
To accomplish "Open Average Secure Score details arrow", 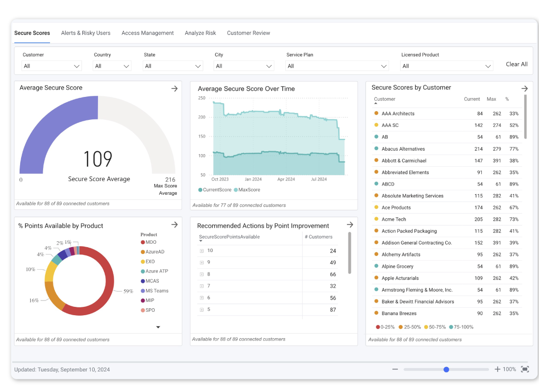I will coord(174,89).
